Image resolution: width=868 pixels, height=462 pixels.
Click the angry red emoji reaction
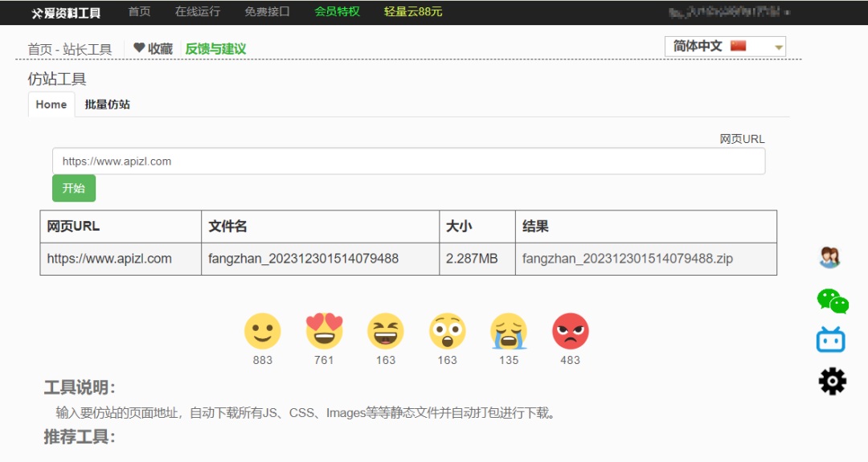tap(571, 331)
